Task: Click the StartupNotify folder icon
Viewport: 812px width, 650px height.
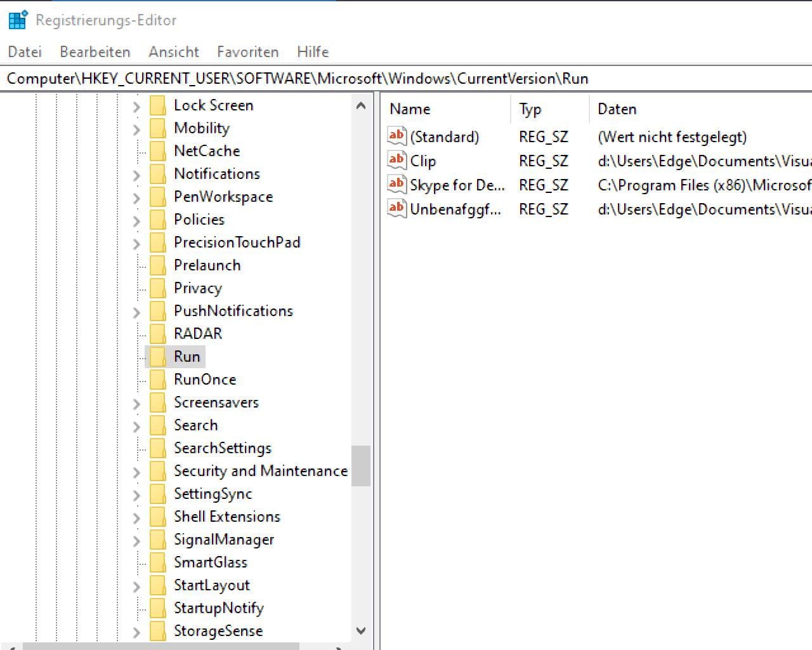Action: (x=158, y=608)
